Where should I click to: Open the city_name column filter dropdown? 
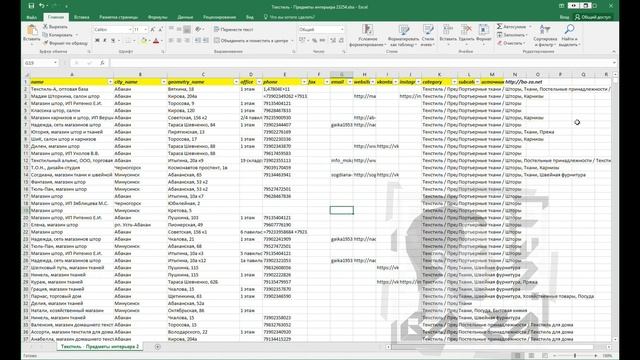pos(164,82)
